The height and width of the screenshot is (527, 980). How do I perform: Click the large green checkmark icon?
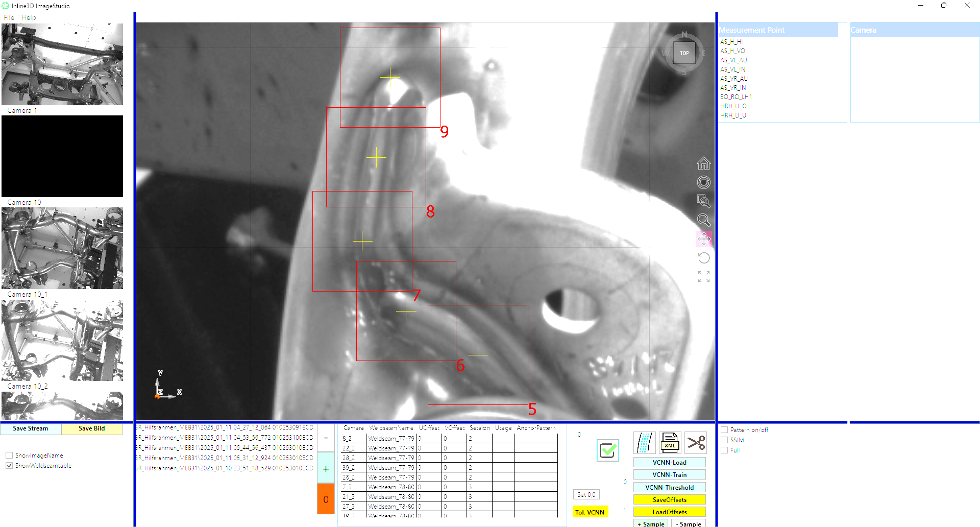(607, 450)
